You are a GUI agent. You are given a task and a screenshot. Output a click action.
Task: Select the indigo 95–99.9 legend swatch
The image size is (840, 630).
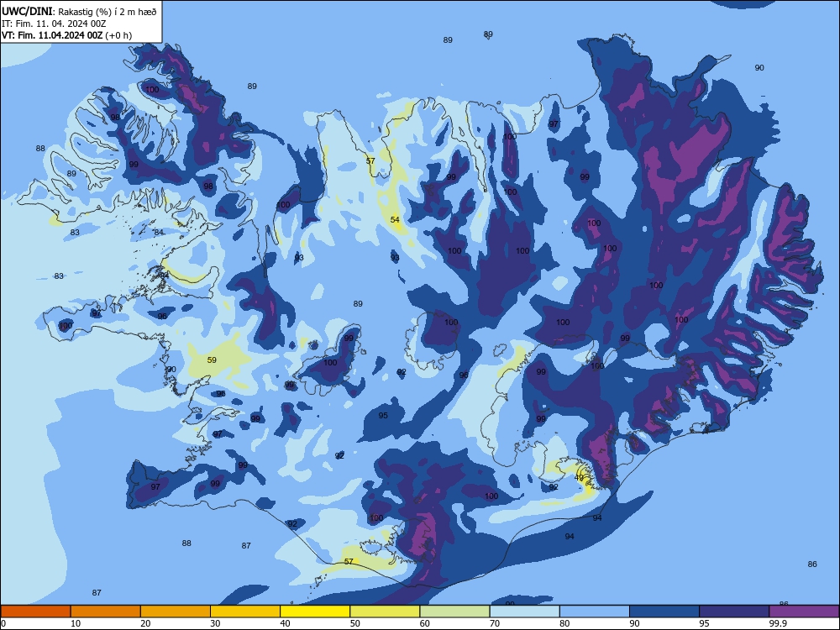pyautogui.click(x=734, y=612)
